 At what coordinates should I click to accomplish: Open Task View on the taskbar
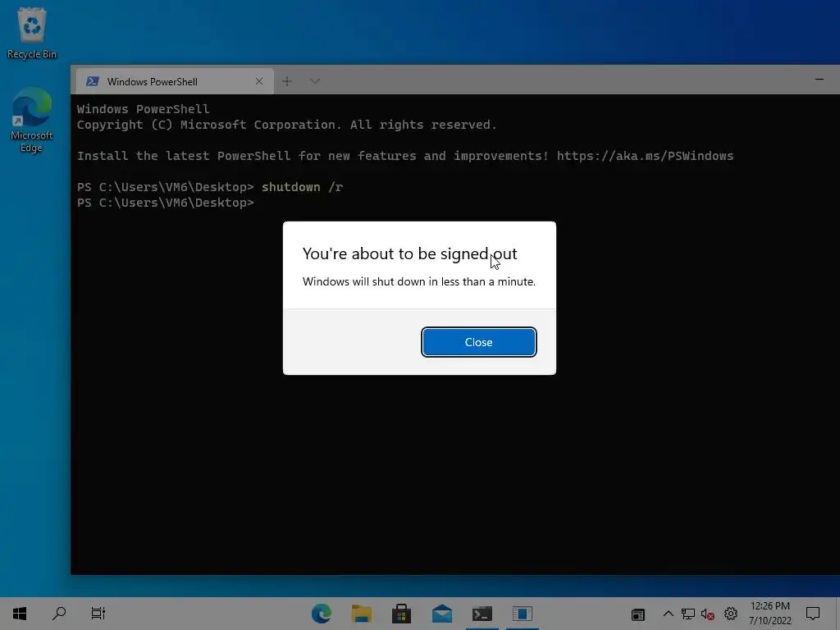(98, 614)
